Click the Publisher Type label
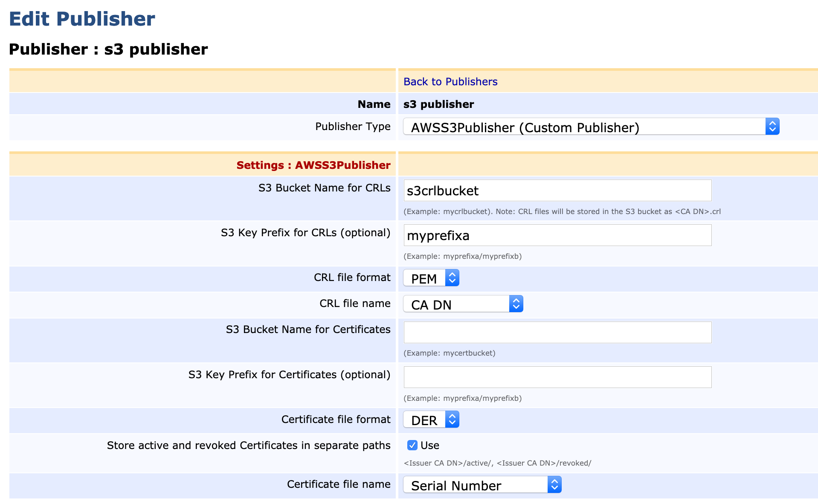Screen dimensions: 818x504 pyautogui.click(x=352, y=127)
